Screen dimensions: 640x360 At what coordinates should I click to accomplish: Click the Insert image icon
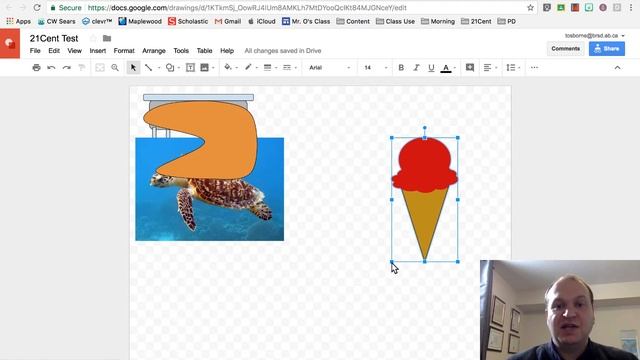pos(204,67)
